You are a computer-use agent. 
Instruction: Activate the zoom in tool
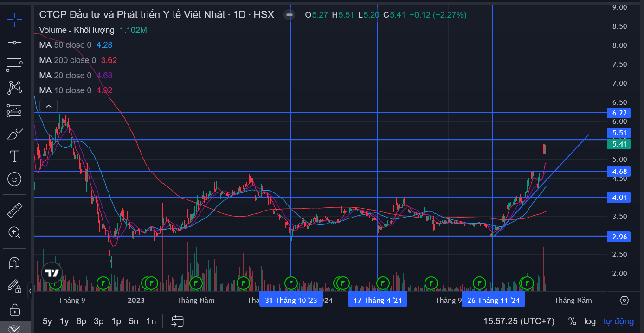tap(14, 233)
